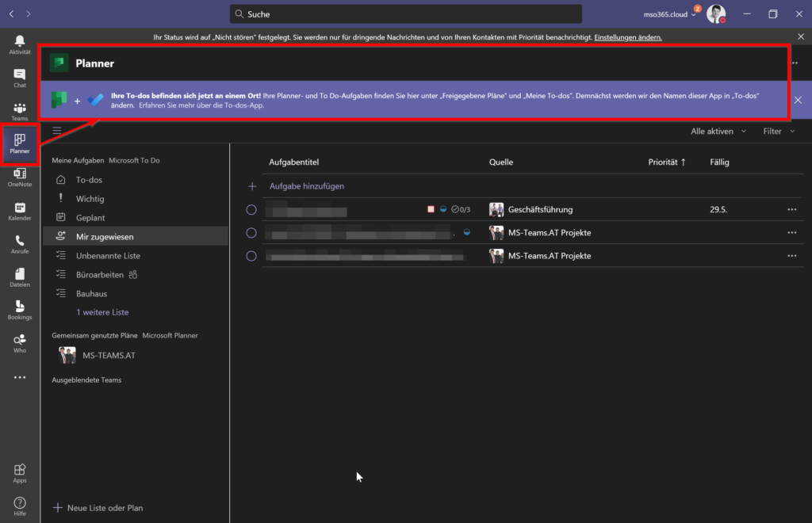Click Aufgabe hinzufügen
The height and width of the screenshot is (523, 812).
[307, 186]
